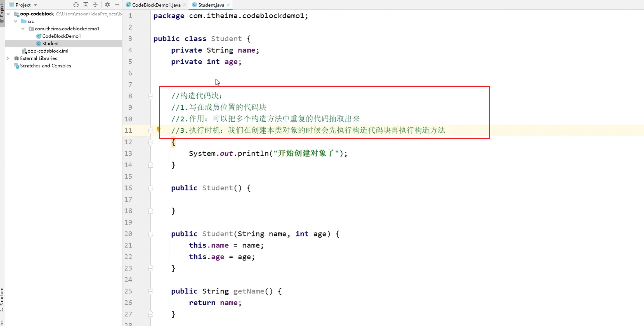Viewport: 644px width, 326px height.
Task: Hide the Project tool window with the minus icon
Action: pyautogui.click(x=117, y=5)
